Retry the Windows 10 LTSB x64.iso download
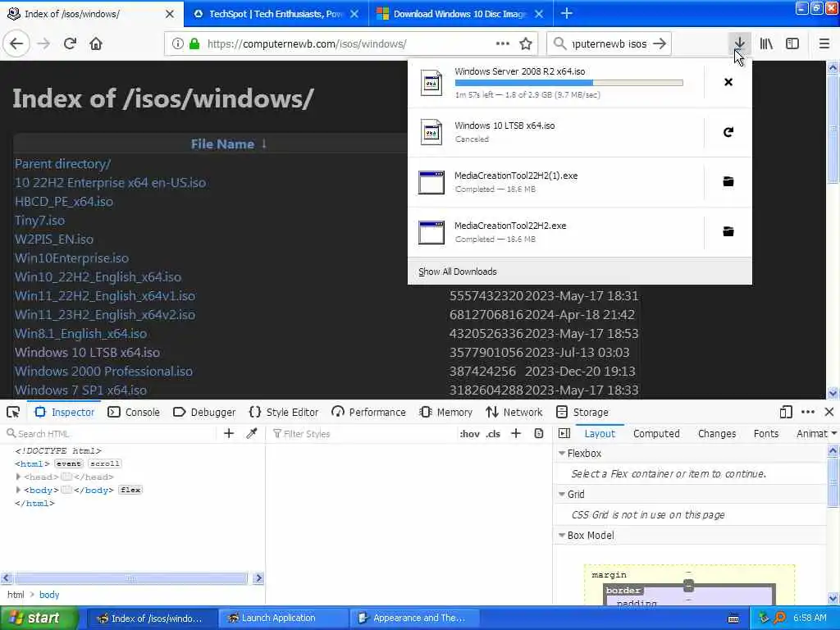Viewport: 840px width, 630px height. coord(728,132)
